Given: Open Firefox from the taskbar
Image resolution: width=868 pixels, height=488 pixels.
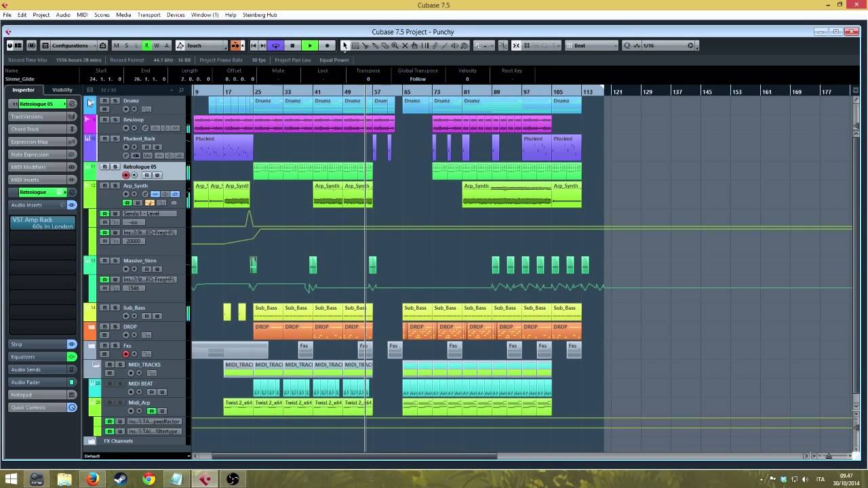Looking at the screenshot, I should pos(92,479).
